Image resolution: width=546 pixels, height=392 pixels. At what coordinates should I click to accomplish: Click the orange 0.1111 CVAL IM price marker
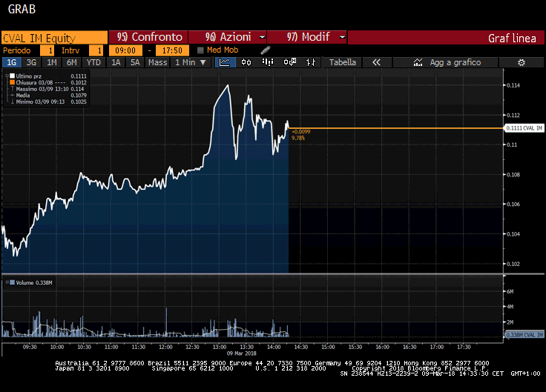tap(524, 128)
